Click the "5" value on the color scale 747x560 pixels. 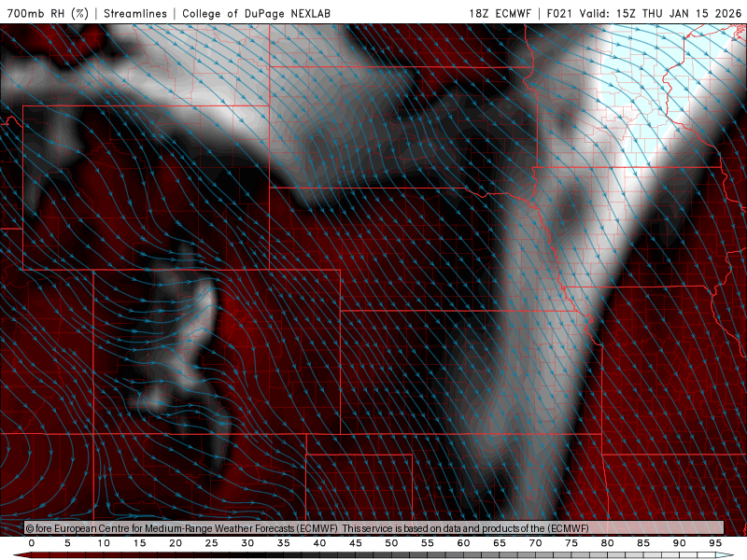tap(67, 543)
